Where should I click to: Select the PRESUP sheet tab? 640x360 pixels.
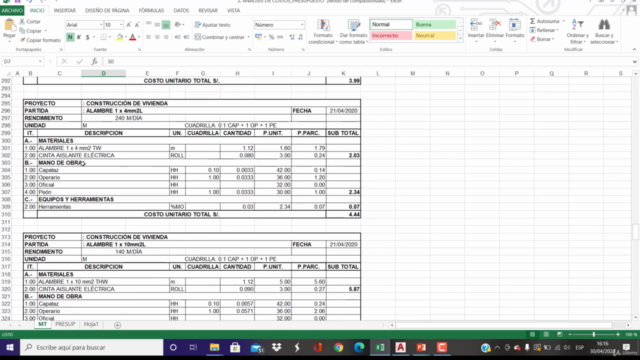(x=65, y=324)
